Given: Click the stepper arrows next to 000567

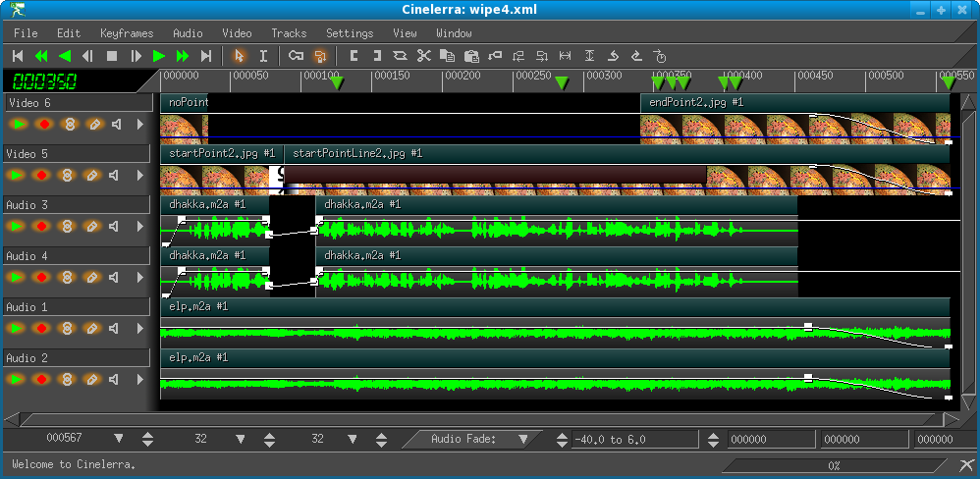Looking at the screenshot, I should coord(147,439).
